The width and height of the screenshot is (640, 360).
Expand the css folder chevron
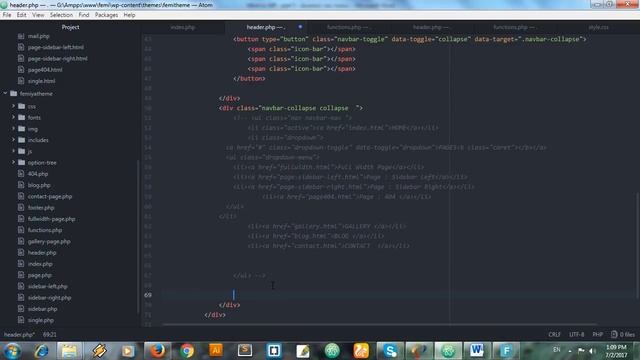(x=13, y=106)
